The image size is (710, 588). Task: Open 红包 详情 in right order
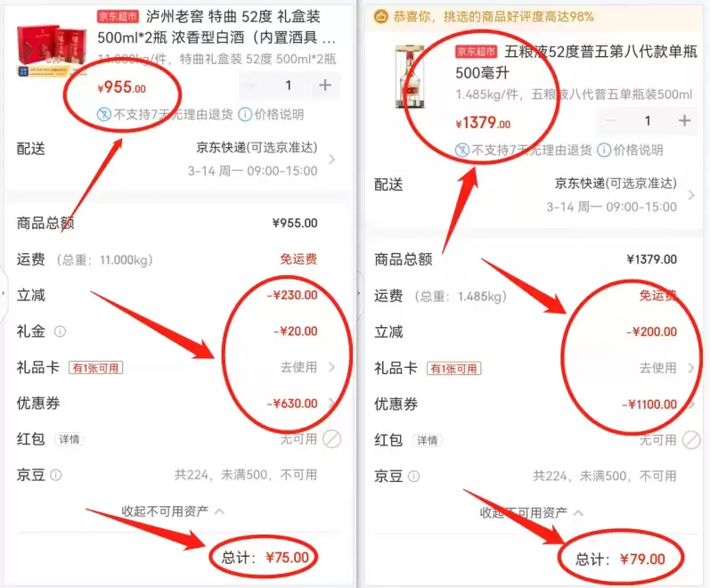[427, 440]
